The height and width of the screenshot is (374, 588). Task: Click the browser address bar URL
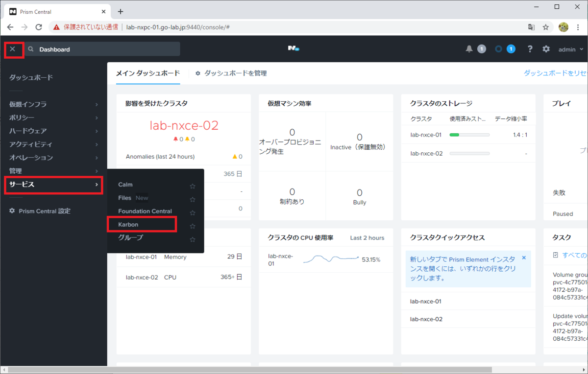[178, 27]
